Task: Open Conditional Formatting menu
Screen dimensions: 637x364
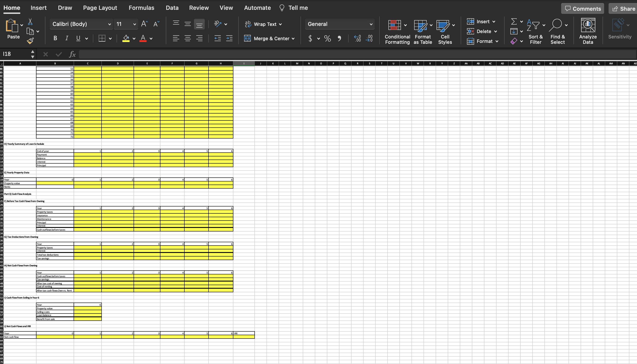Action: click(397, 32)
